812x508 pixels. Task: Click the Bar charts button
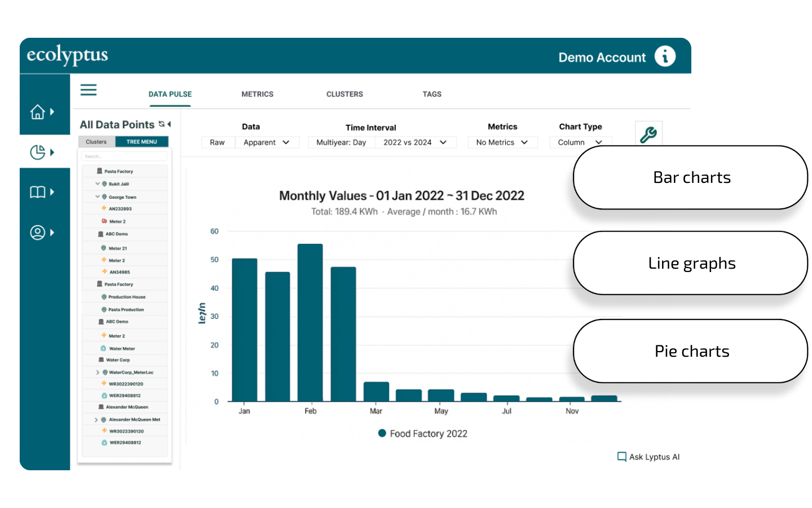click(x=691, y=178)
